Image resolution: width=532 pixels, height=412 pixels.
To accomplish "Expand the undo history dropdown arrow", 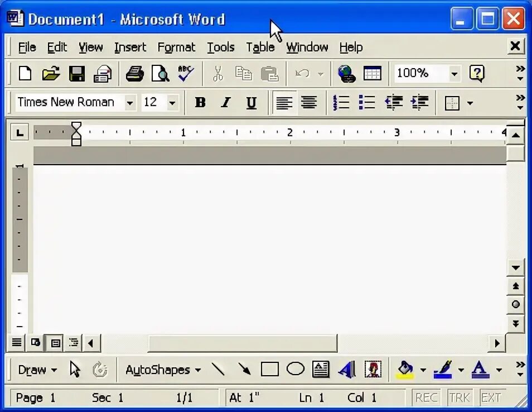I will pos(320,74).
